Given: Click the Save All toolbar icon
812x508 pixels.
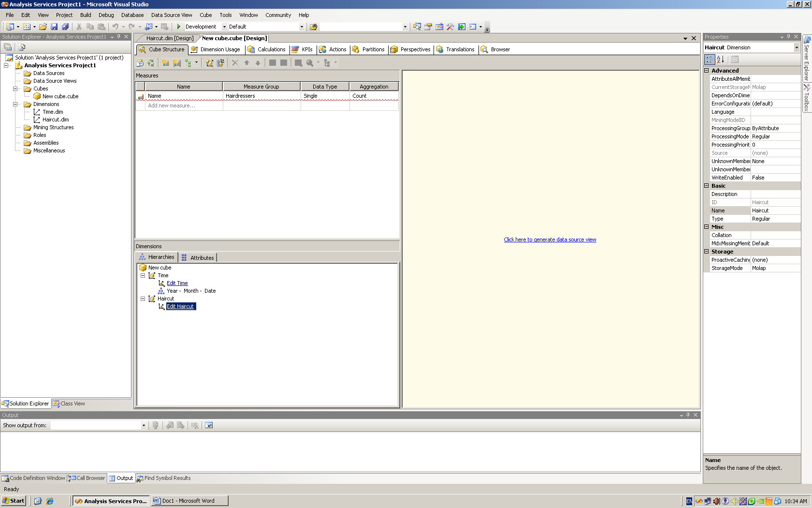Looking at the screenshot, I should [x=65, y=27].
